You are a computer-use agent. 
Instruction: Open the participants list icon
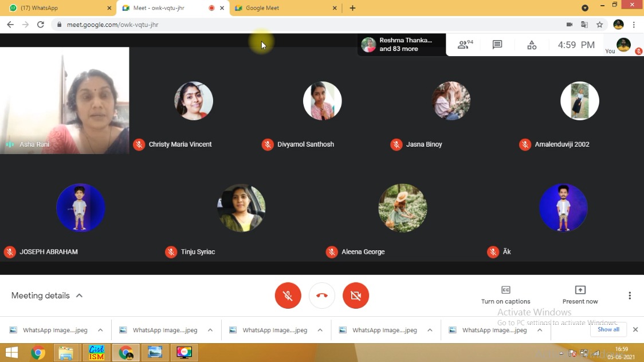coord(465,45)
